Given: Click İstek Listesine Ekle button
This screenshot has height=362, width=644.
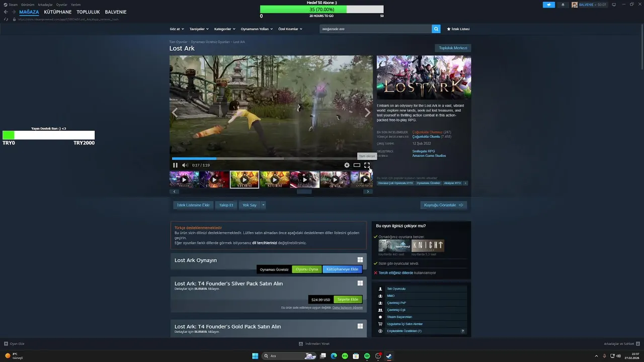Looking at the screenshot, I should tap(193, 205).
